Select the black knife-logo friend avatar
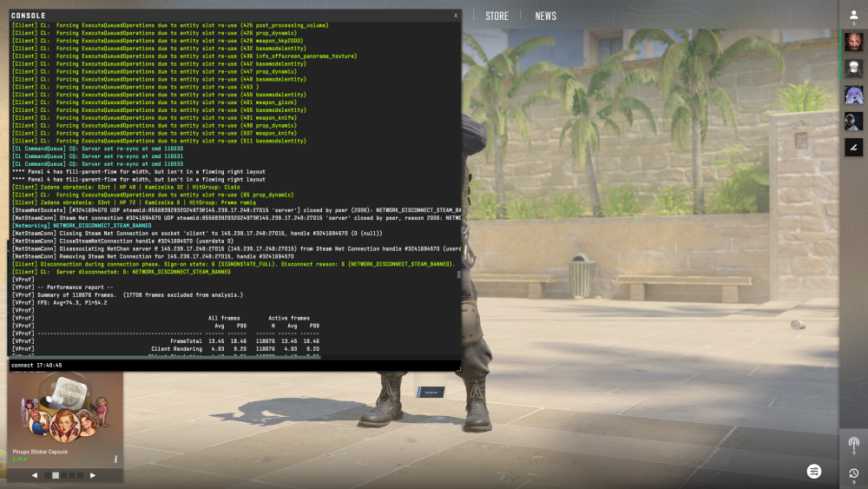Image resolution: width=868 pixels, height=489 pixels. (x=853, y=148)
